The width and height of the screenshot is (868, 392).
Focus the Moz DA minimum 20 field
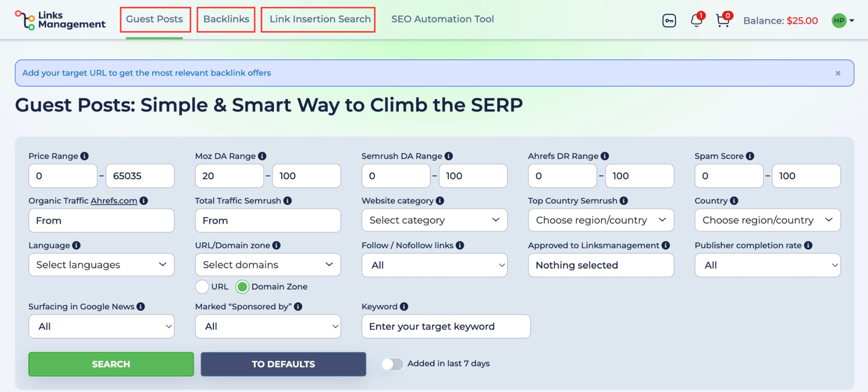tap(229, 176)
